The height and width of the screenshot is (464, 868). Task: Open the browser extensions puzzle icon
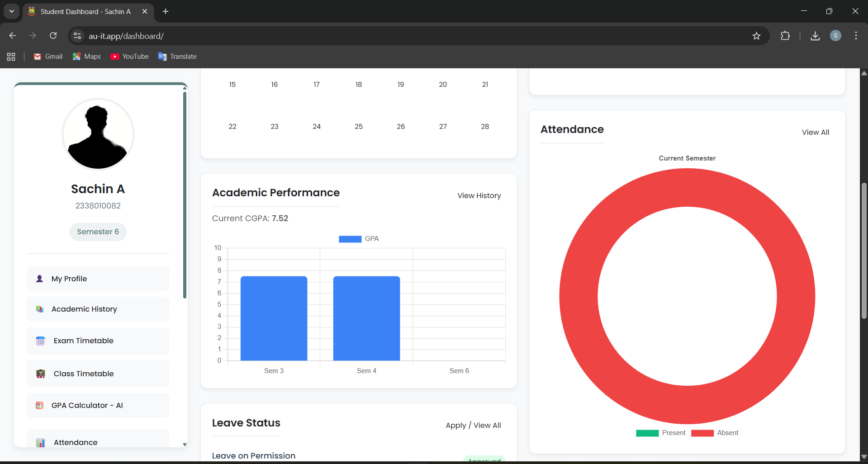click(x=785, y=36)
